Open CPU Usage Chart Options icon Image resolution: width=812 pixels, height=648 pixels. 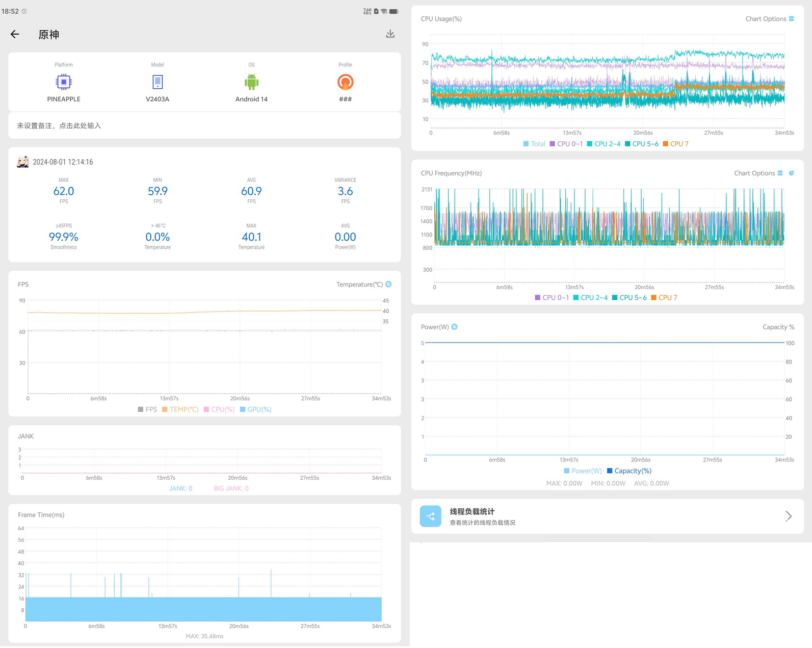[792, 19]
